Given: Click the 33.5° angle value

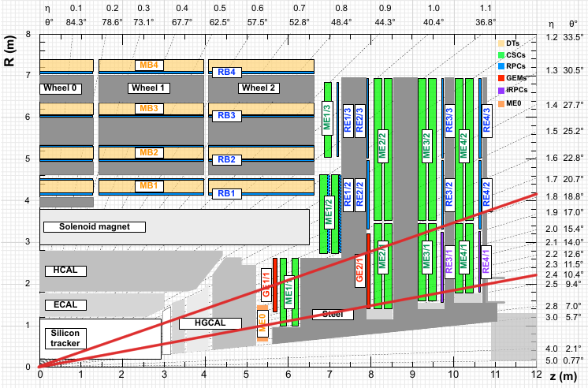Looking at the screenshot, I should tap(573, 38).
